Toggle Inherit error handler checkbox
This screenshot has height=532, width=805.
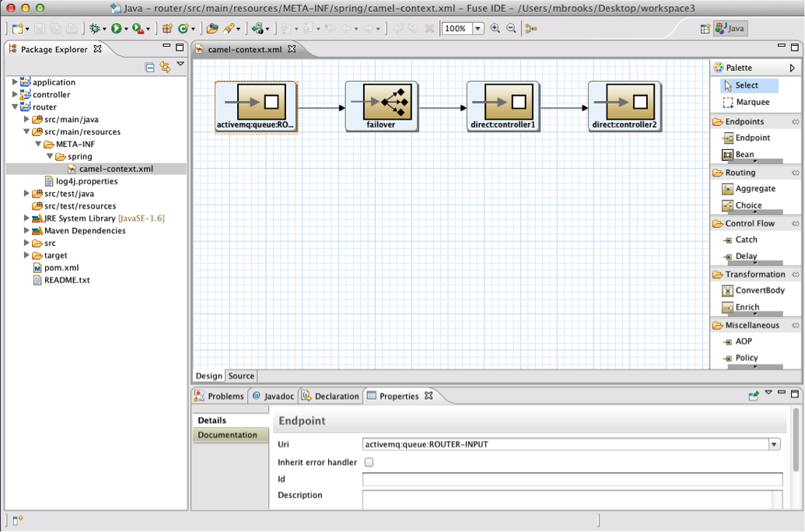point(369,463)
